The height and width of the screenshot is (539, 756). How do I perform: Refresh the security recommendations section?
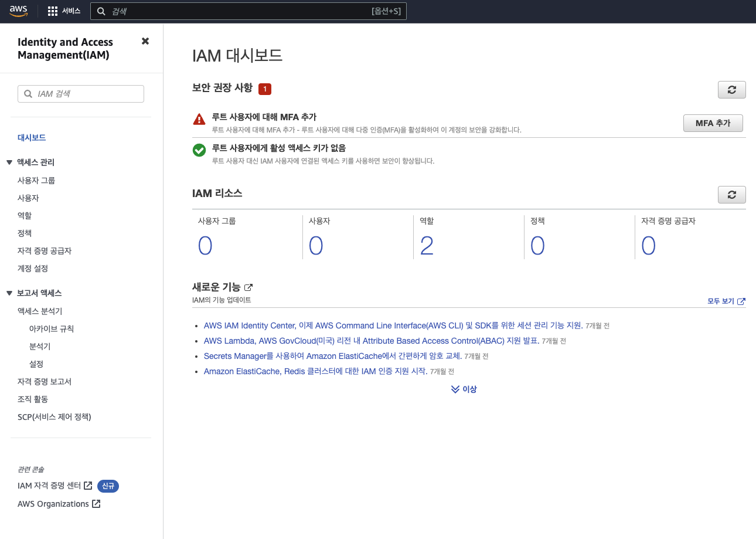(x=731, y=90)
